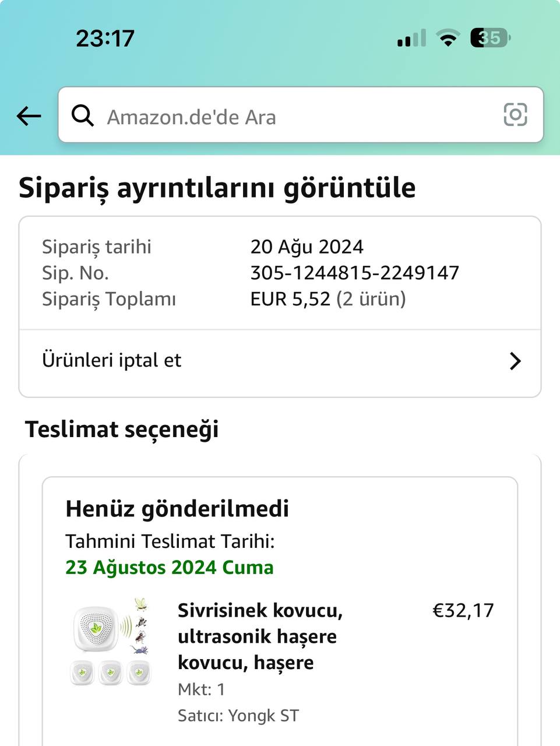Tap the Henüz gönderilmedi status heading
This screenshot has height=746, width=560.
point(177,509)
